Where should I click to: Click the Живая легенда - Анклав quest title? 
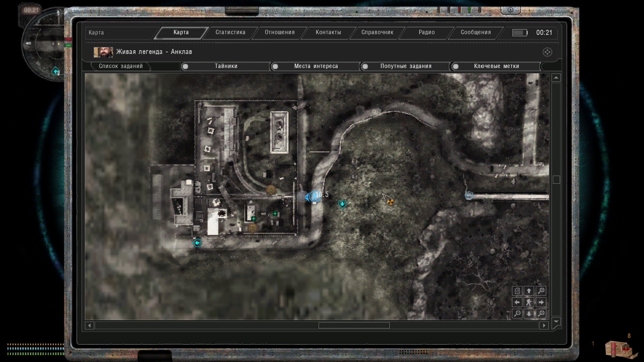click(154, 52)
